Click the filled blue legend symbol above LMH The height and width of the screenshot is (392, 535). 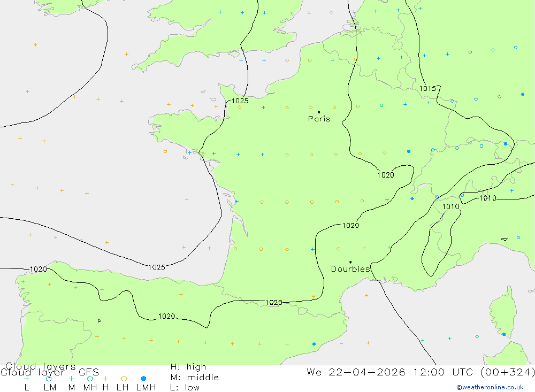click(143, 379)
